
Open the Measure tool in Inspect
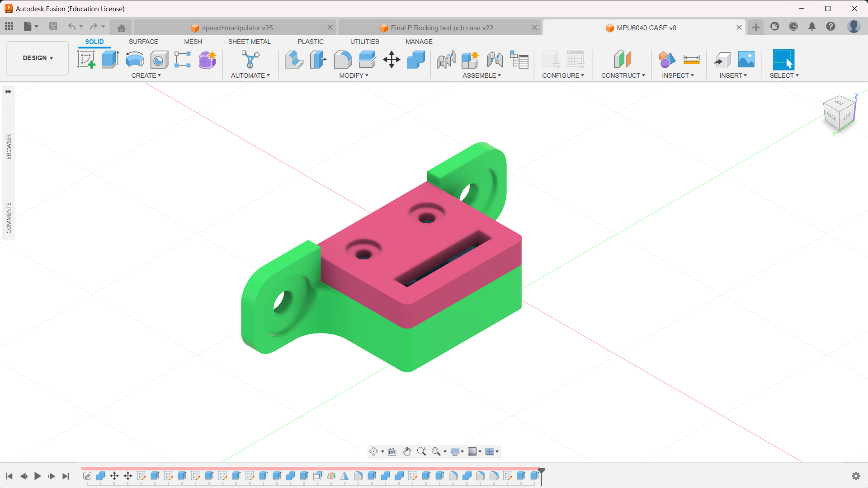[691, 60]
